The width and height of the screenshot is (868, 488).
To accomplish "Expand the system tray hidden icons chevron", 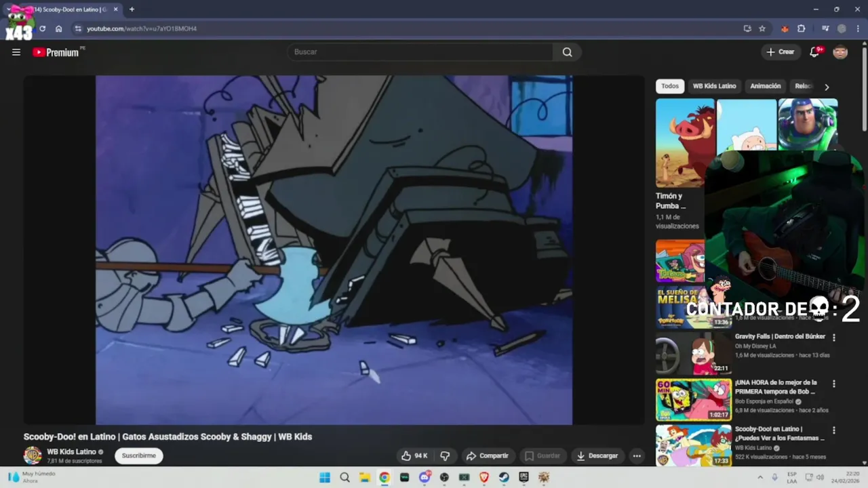I will [x=759, y=477].
